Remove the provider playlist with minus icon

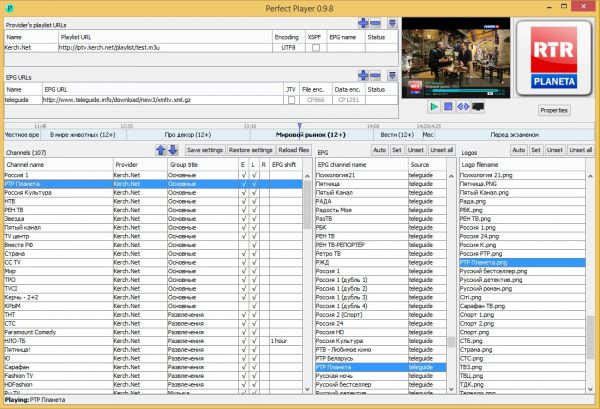(x=375, y=22)
